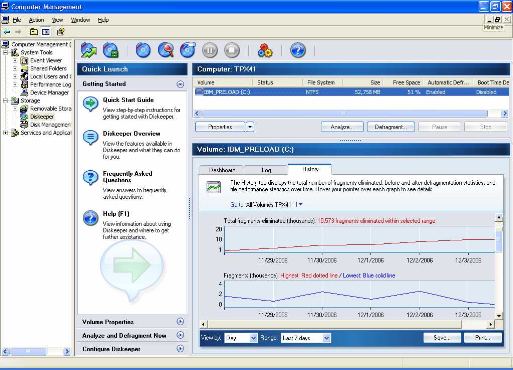This screenshot has width=513, height=370.
Task: Click the Removable Storage tree icon
Action: (x=24, y=109)
